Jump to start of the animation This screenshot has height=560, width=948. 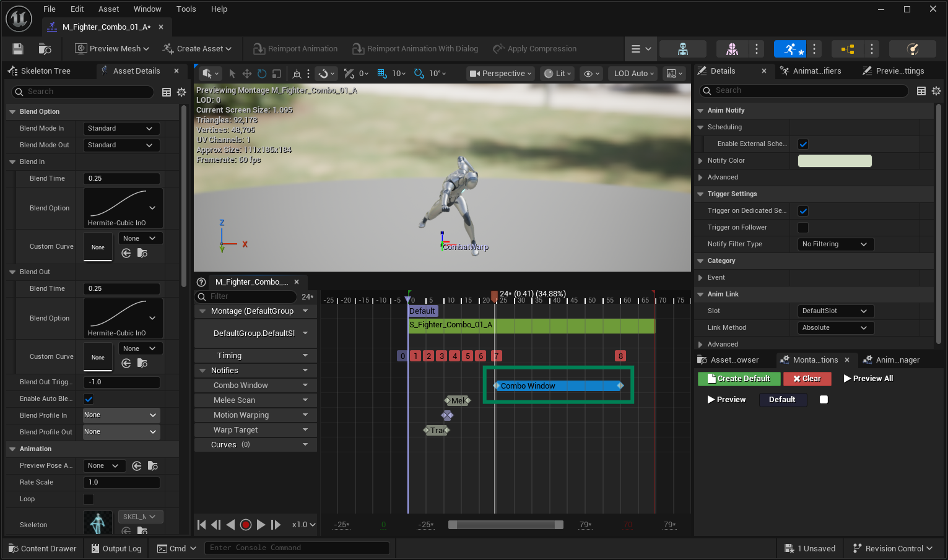point(202,525)
